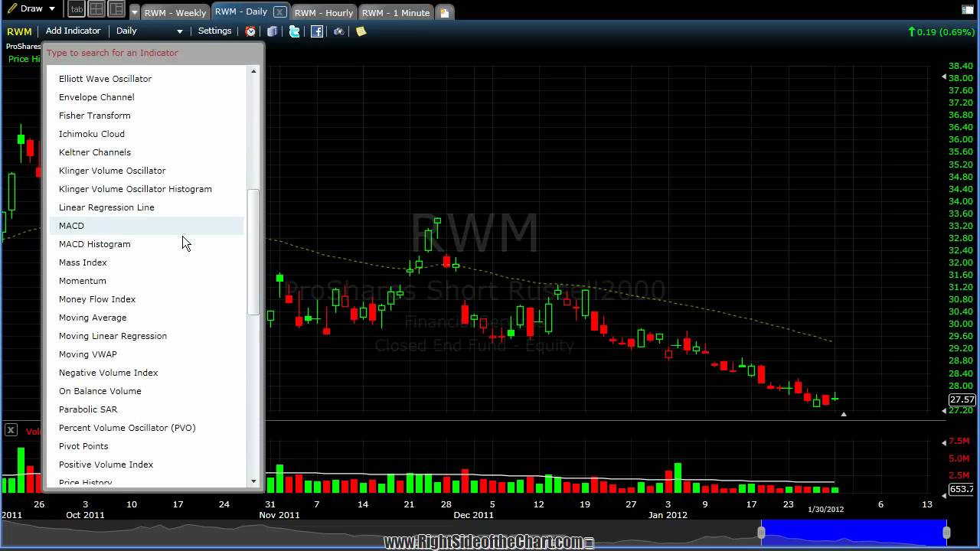Open the Daily time frame dropdown
The image size is (980, 551).
click(x=149, y=31)
